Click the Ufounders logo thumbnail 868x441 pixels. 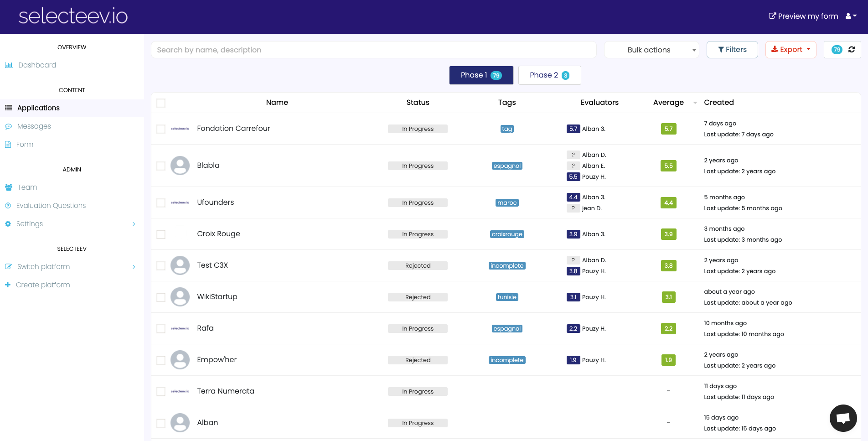[180, 202]
